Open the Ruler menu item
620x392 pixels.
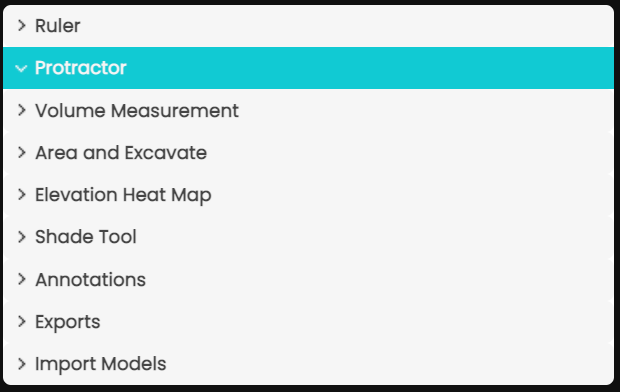58,26
